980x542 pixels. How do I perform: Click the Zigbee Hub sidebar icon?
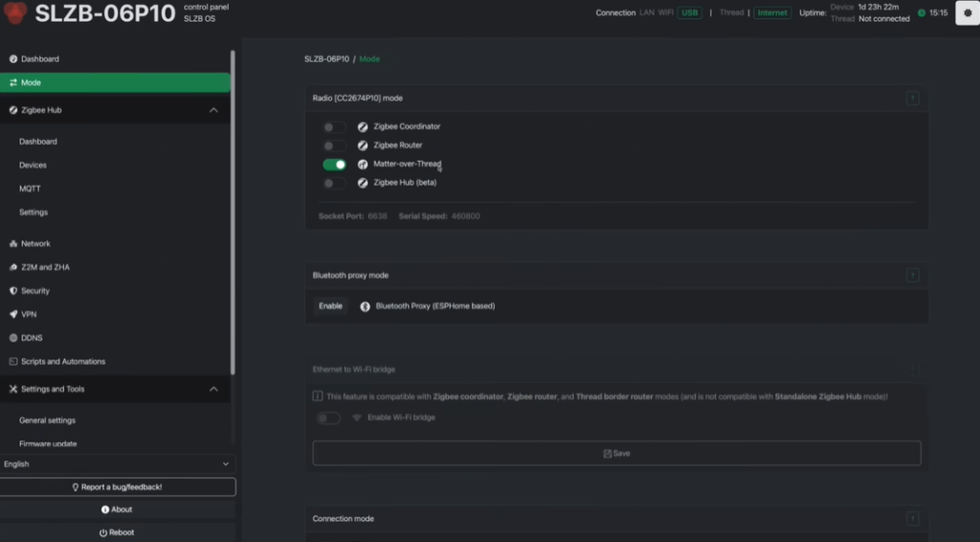click(13, 110)
